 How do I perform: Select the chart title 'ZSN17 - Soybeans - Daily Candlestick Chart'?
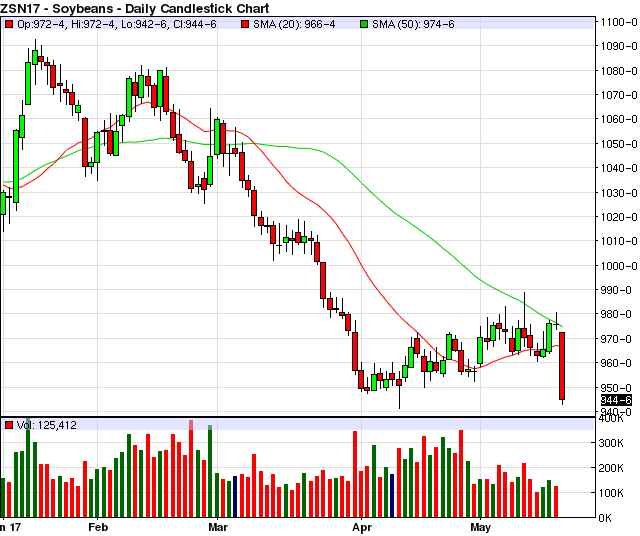[135, 8]
